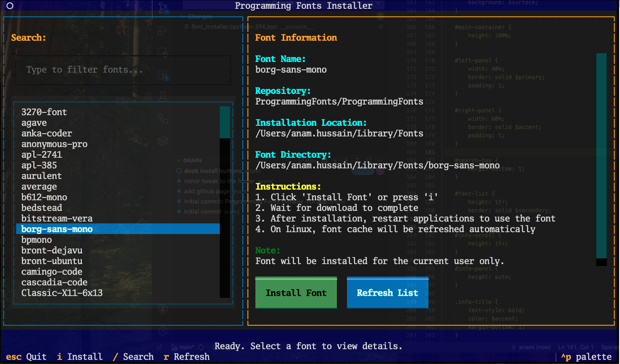The width and height of the screenshot is (620, 364).
Task: Select camingo-code in the font list
Action: [52, 271]
